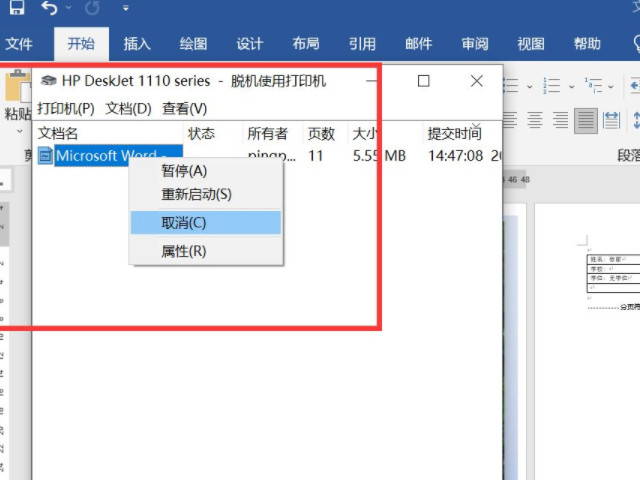Click the Undo arrow icon
Image resolution: width=640 pixels, height=480 pixels.
coord(49,8)
